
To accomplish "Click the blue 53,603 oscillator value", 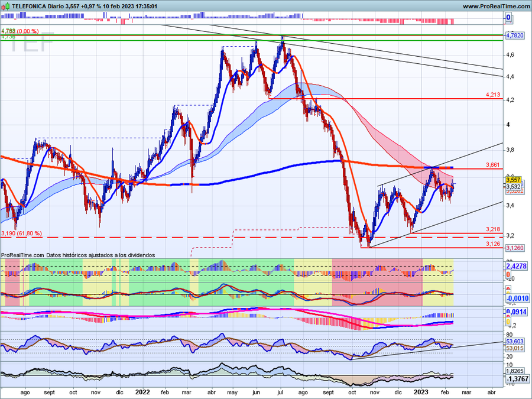I will 515,342.
